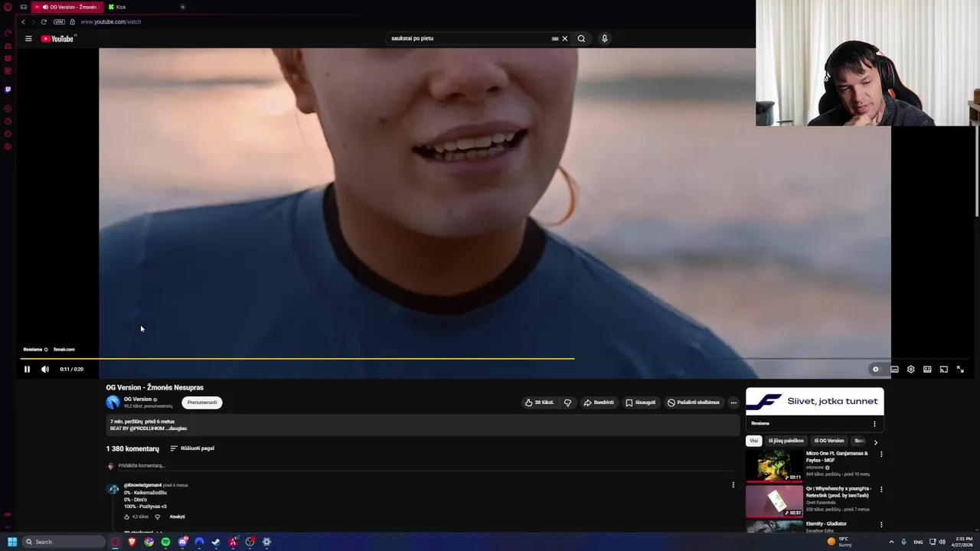Screen dimensions: 980x551
Task: Open the Qv Whywhenchy Netexlink video thumbnail
Action: pos(775,501)
